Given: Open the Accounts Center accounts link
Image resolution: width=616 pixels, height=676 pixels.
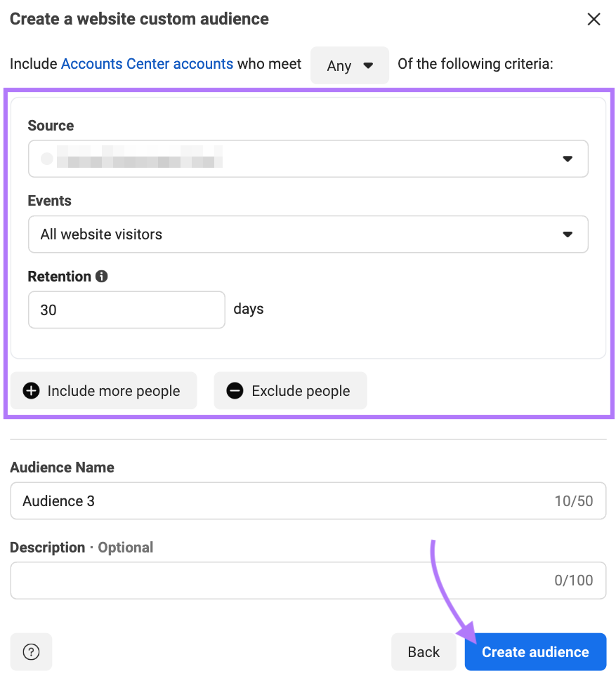Looking at the screenshot, I should tap(147, 64).
